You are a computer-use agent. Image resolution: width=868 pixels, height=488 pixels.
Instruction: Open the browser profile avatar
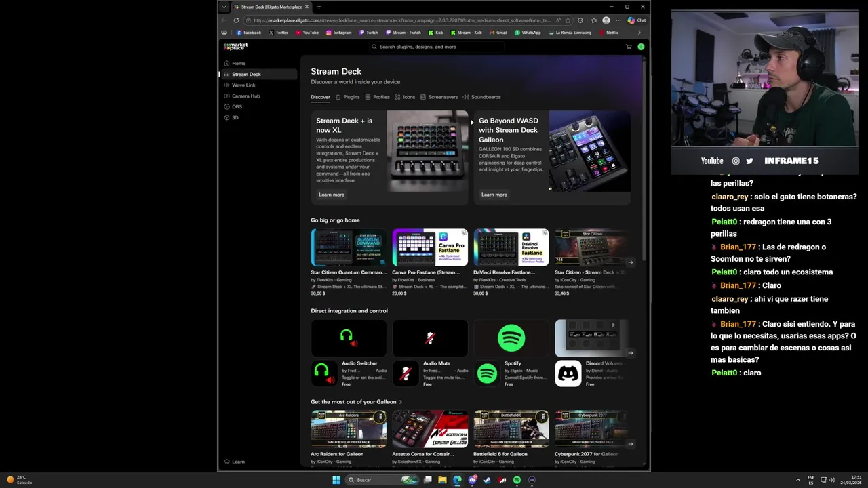(x=606, y=20)
